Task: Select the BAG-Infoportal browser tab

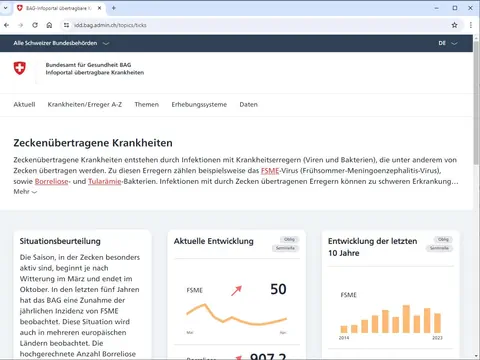Action: point(59,8)
